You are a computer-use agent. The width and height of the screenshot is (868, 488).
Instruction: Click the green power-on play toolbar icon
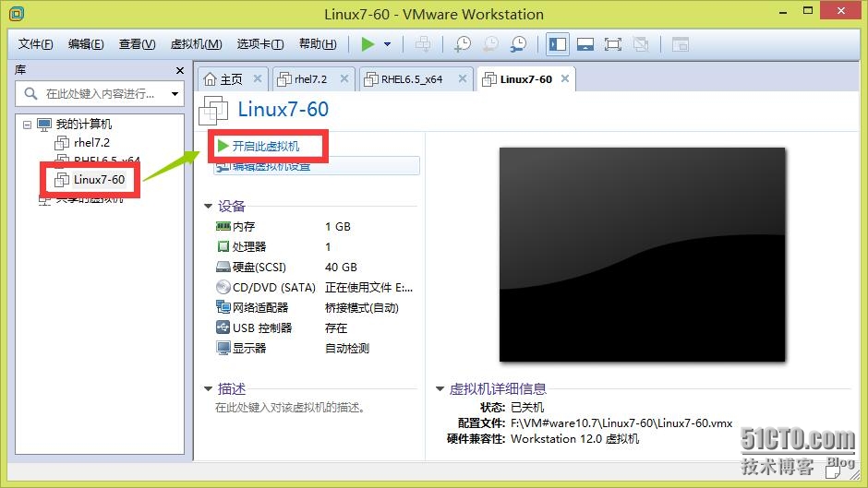click(368, 44)
